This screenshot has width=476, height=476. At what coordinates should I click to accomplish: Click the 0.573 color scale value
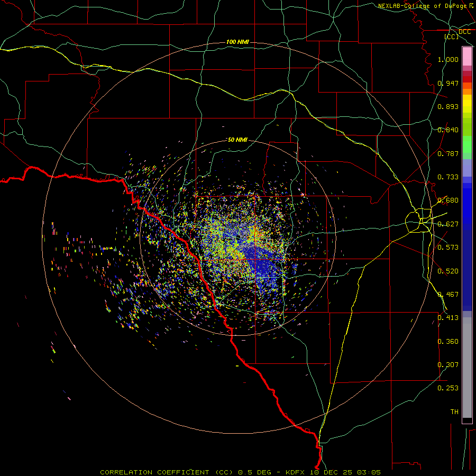coord(448,248)
